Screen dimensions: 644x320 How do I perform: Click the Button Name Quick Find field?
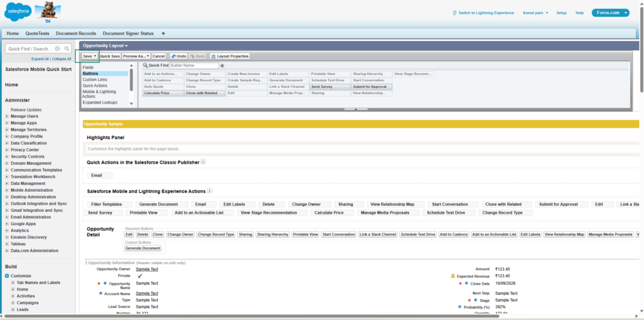(x=194, y=65)
